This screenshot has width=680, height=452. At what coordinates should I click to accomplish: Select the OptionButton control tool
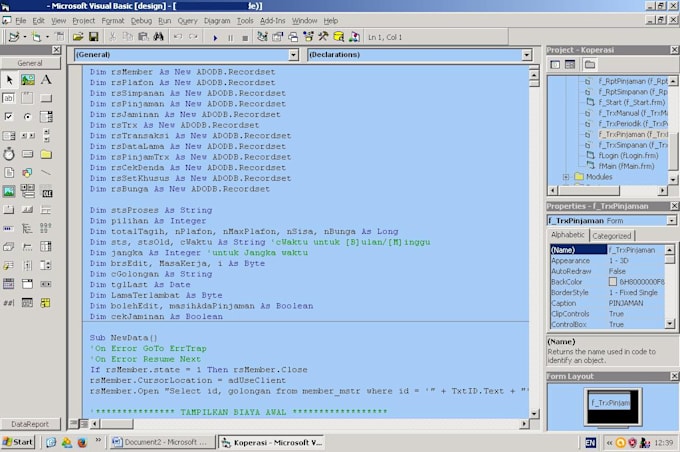[x=27, y=116]
